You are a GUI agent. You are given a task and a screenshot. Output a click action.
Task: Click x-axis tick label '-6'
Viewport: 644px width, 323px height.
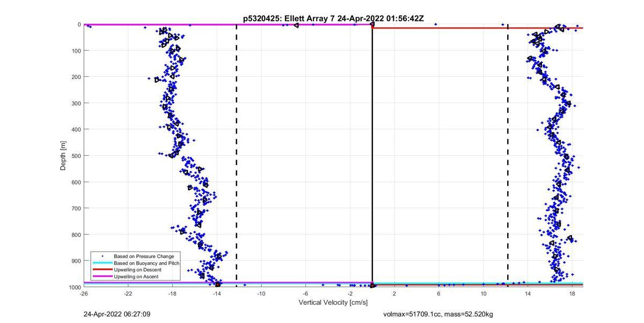point(305,293)
